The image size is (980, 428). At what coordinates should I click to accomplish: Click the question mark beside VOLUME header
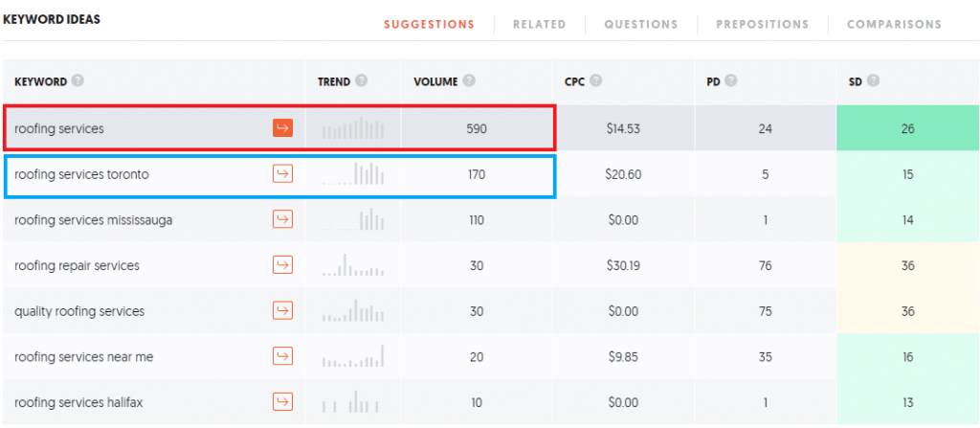point(469,81)
